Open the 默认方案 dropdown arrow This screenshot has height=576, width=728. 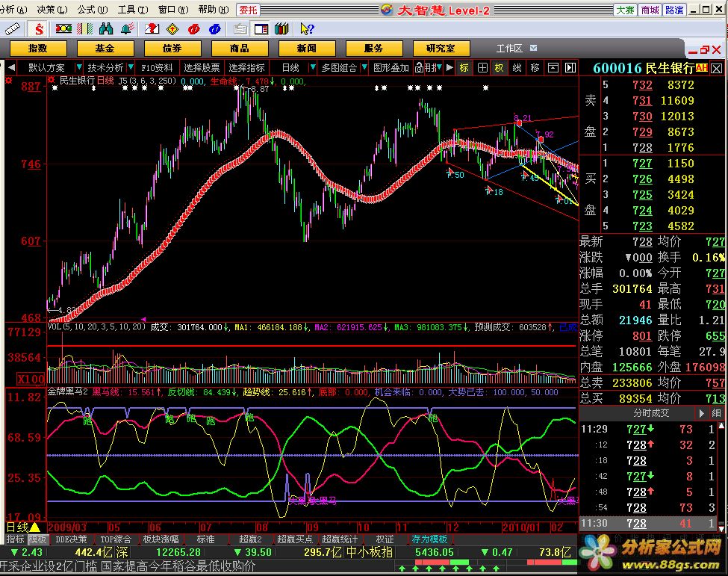79,68
